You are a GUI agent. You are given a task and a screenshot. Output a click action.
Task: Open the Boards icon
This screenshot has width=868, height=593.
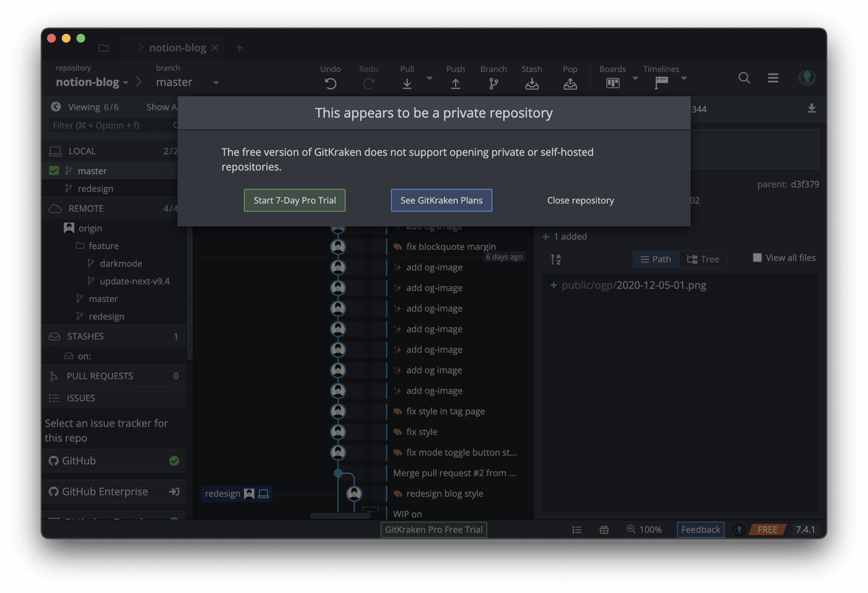613,83
